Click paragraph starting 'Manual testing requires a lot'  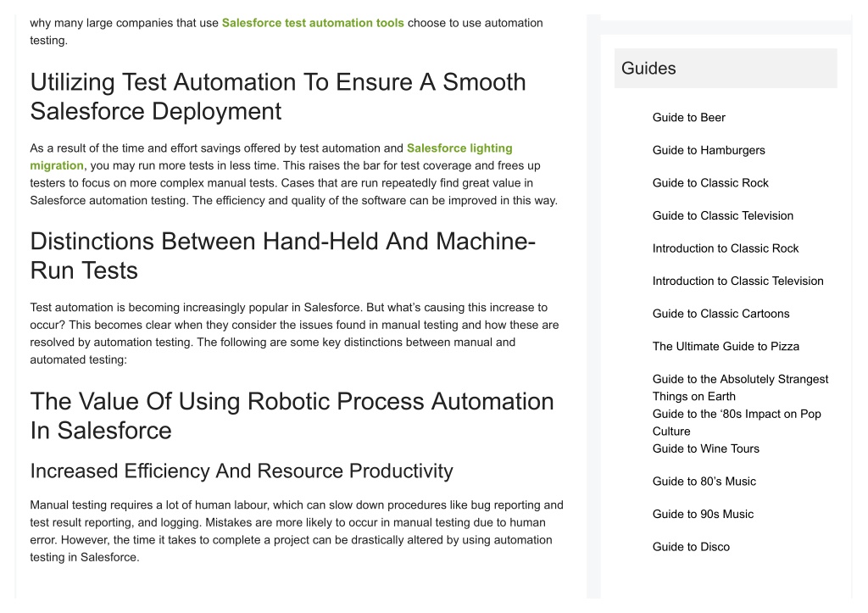pos(297,531)
